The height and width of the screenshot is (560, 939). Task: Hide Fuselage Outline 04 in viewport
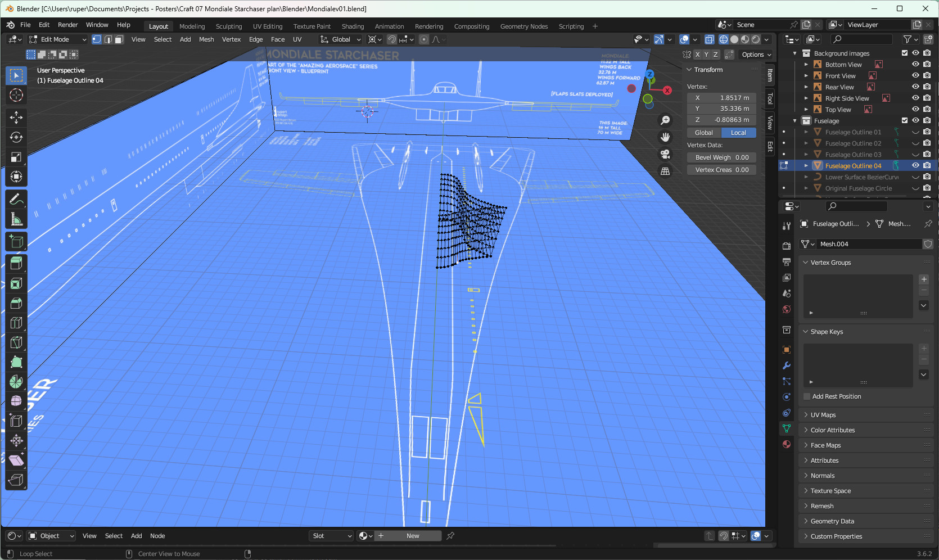[915, 165]
